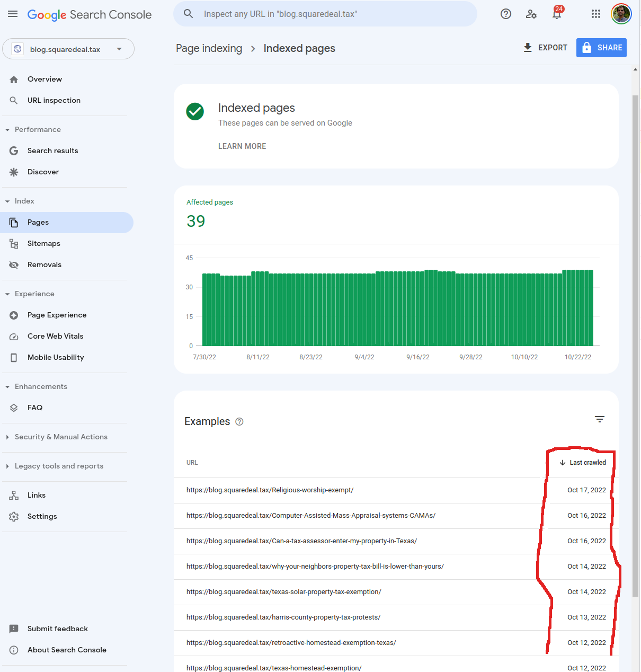Open the notifications bell icon

(557, 14)
